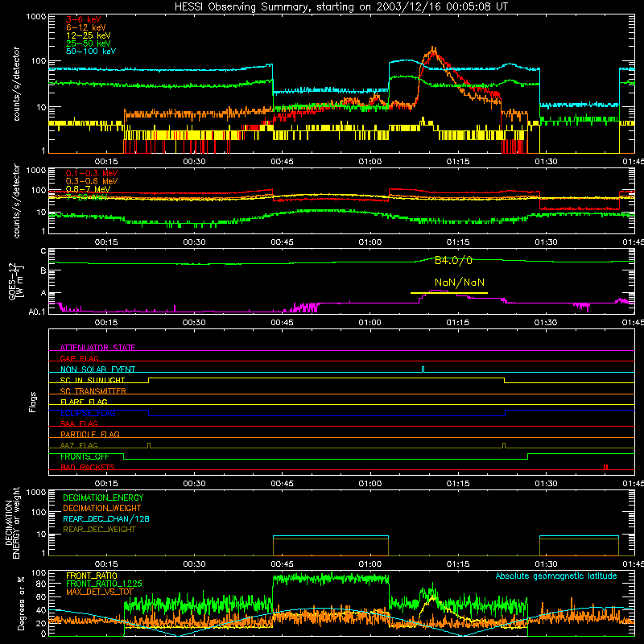Viewport: 644px width, 644px height.
Task: Select the green '25-50 keV' legend label
Action: tap(89, 43)
